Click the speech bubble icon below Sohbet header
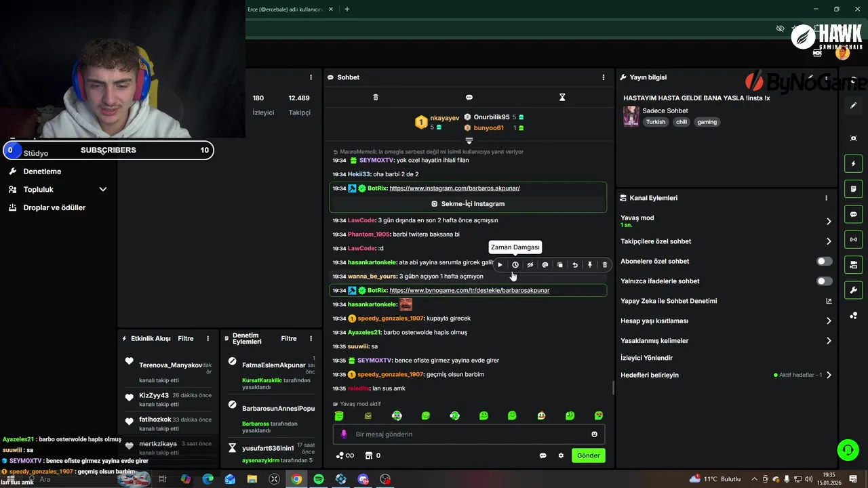 tap(469, 98)
